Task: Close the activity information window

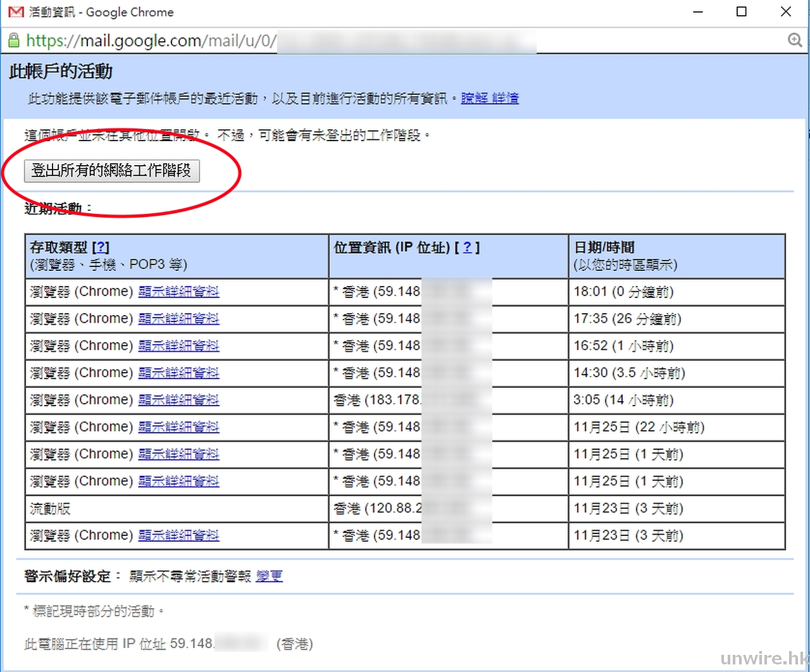Action: (786, 12)
